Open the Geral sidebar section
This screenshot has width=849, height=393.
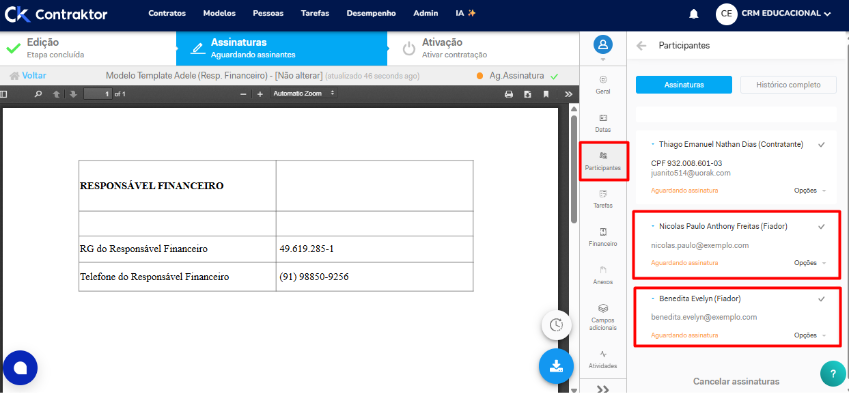pyautogui.click(x=603, y=86)
